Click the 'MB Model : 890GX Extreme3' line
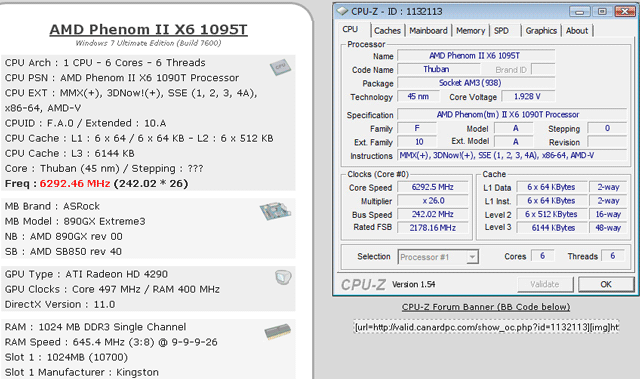Screen dimensions: 640x379 pos(75,221)
